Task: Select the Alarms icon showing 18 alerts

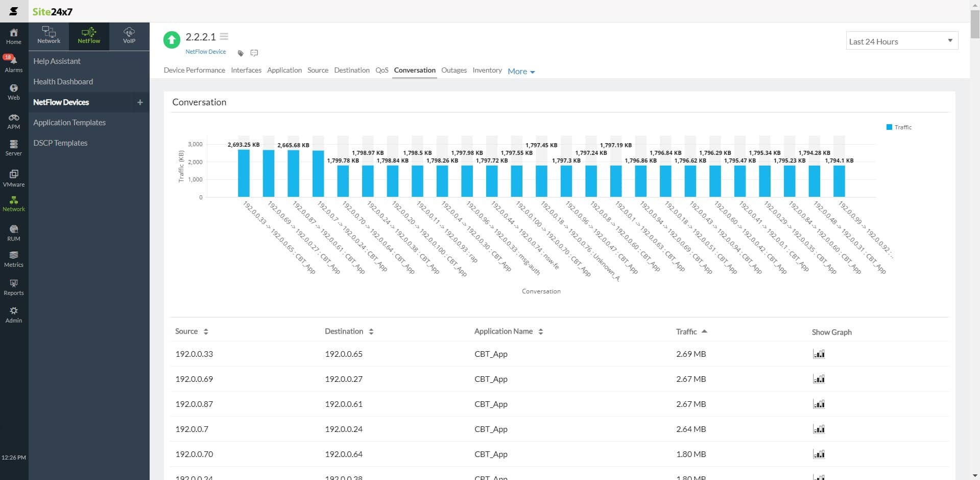Action: click(x=14, y=62)
